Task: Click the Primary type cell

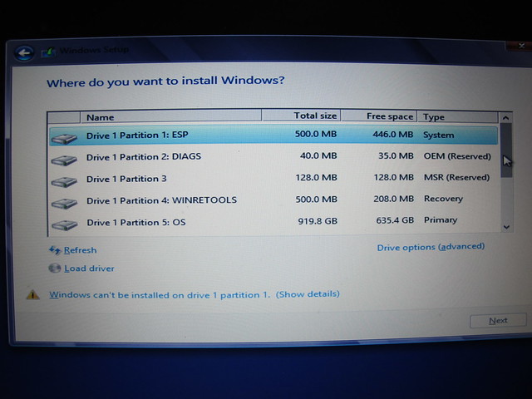Action: coord(441,219)
